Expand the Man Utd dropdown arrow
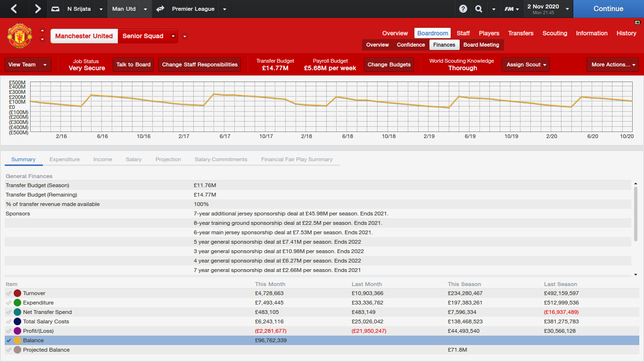644x362 pixels. point(145,9)
